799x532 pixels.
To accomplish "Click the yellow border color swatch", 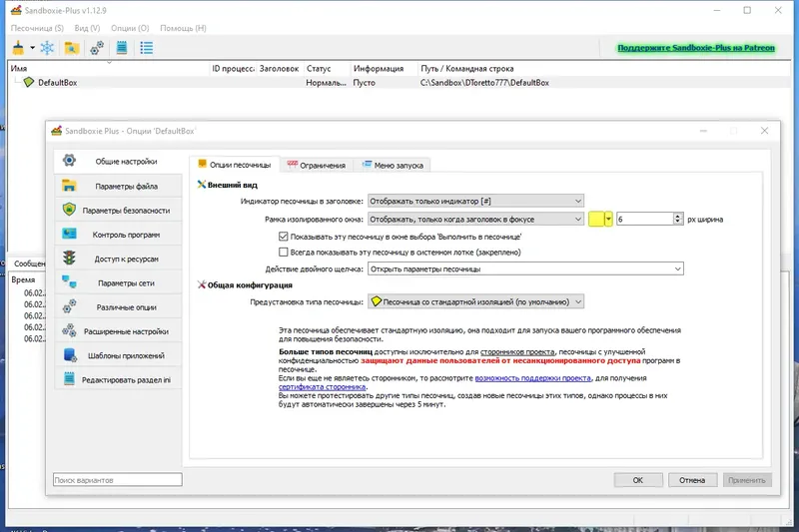I will click(595, 219).
